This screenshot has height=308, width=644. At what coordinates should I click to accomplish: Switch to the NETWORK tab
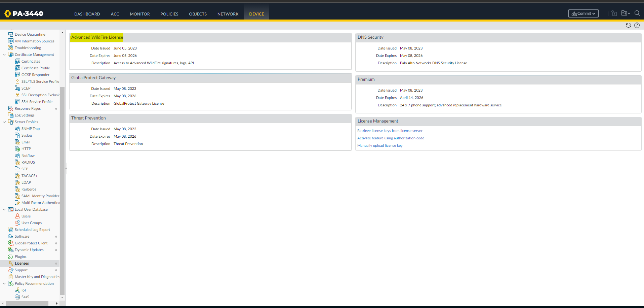(x=228, y=14)
